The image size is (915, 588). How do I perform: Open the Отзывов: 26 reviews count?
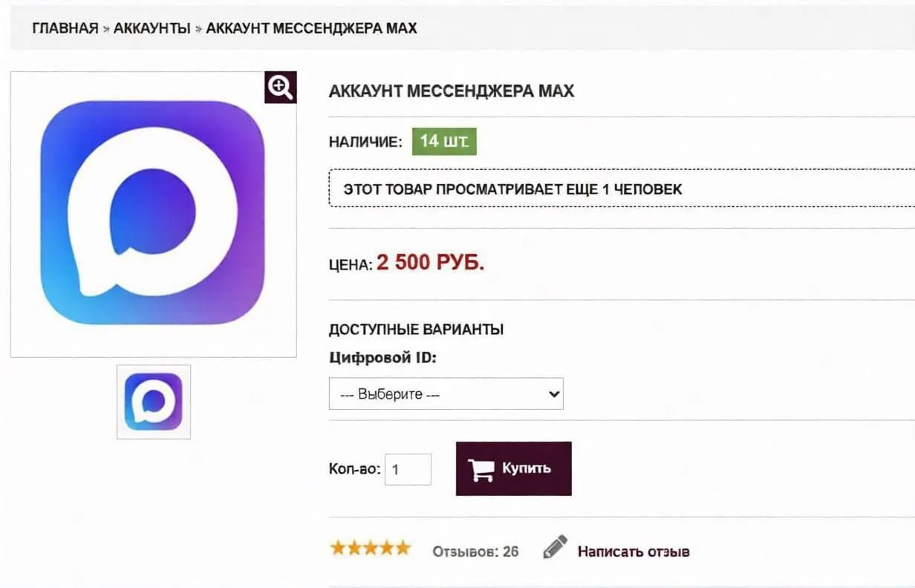click(475, 552)
